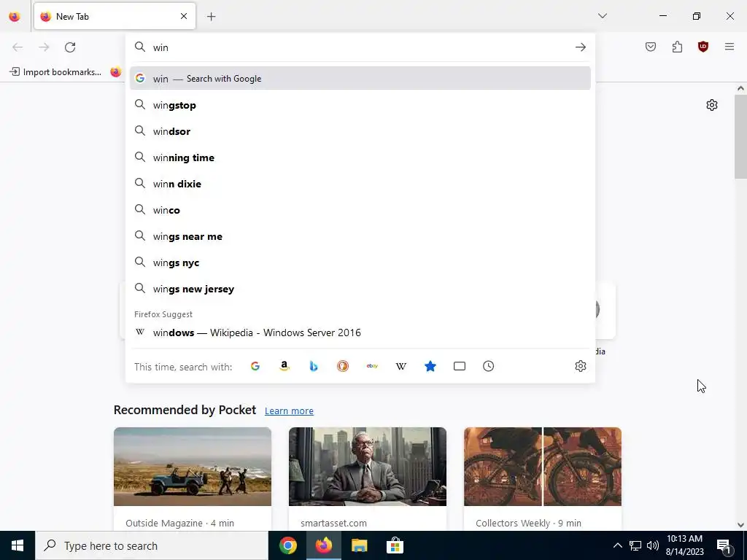Choose the 'wings near me' suggestion
The width and height of the screenshot is (747, 560).
point(360,237)
